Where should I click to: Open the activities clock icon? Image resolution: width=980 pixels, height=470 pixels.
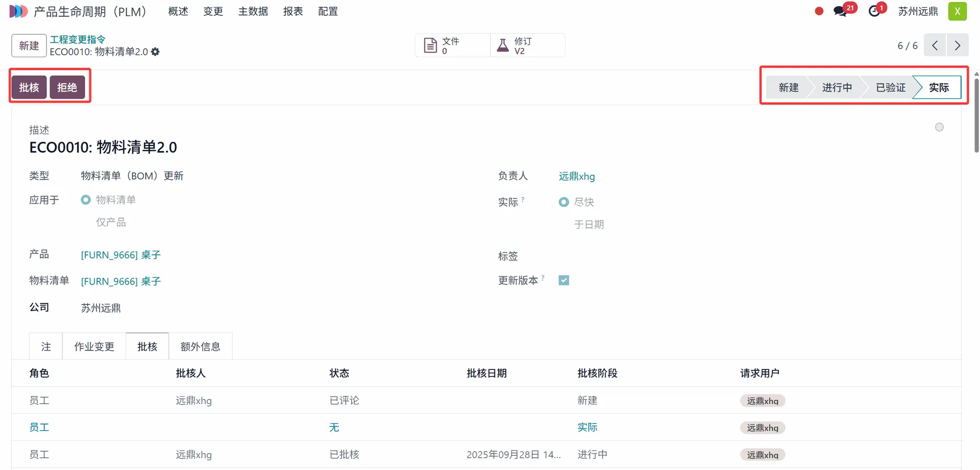click(x=875, y=11)
